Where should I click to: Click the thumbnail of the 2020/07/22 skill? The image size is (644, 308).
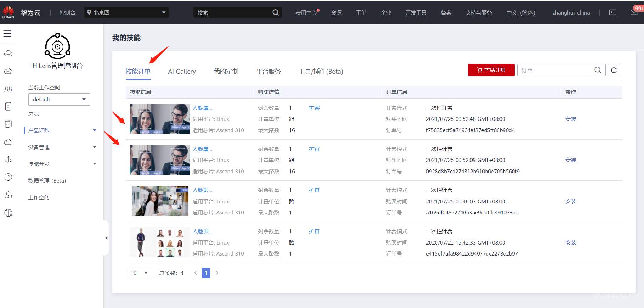pyautogui.click(x=160, y=242)
